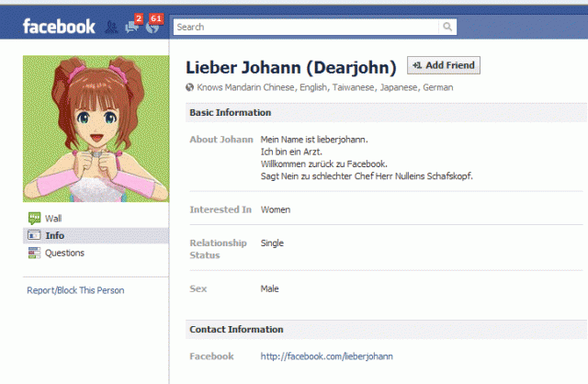This screenshot has height=384, width=588.
Task: Click the Info card icon
Action: (34, 235)
